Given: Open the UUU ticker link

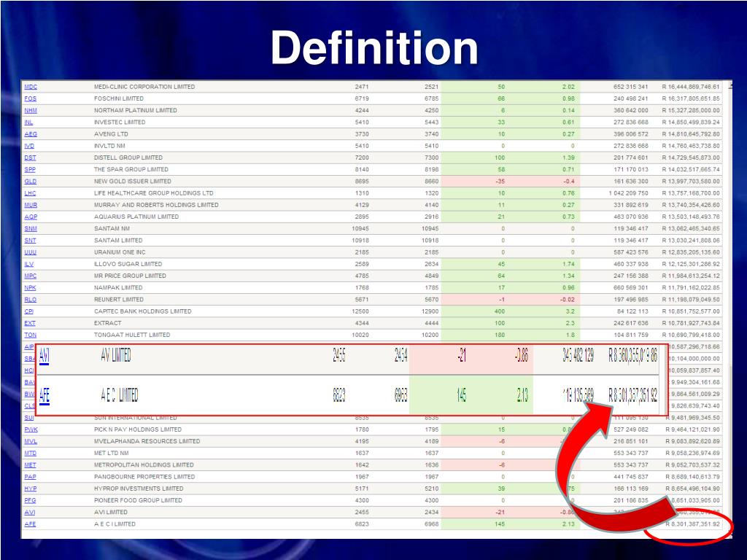Looking at the screenshot, I should pos(31,252).
